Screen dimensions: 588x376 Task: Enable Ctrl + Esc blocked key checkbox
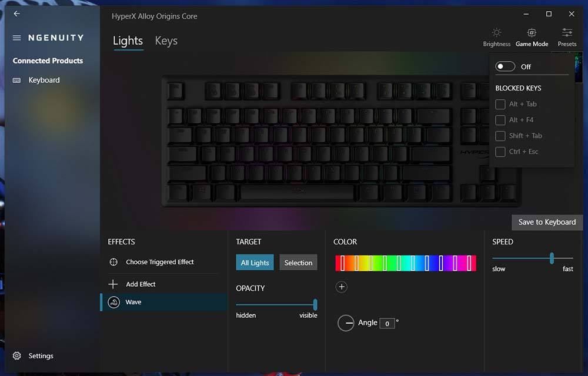point(500,152)
